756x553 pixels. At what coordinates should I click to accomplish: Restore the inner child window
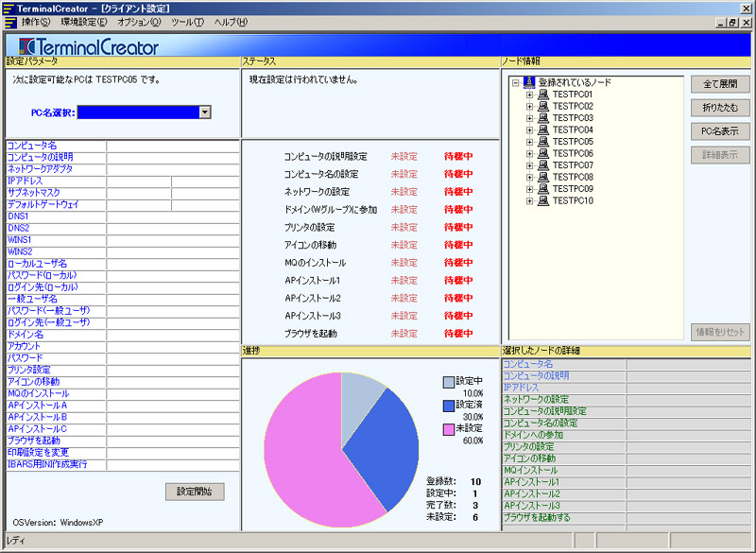pos(733,22)
